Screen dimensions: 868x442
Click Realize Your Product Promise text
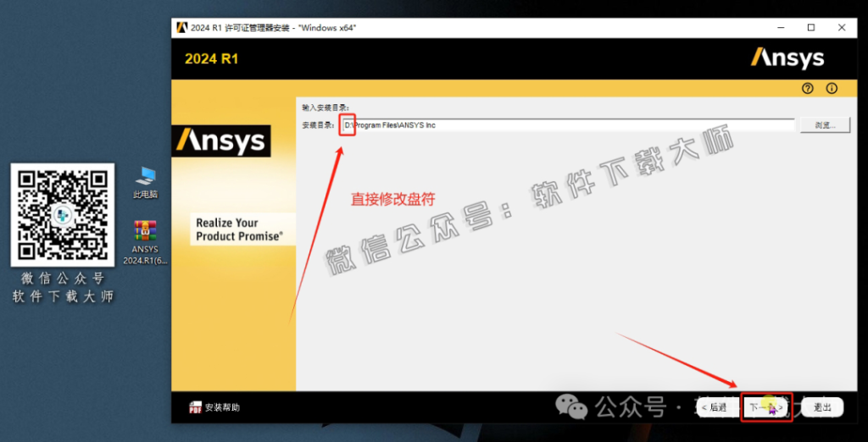pyautogui.click(x=240, y=229)
